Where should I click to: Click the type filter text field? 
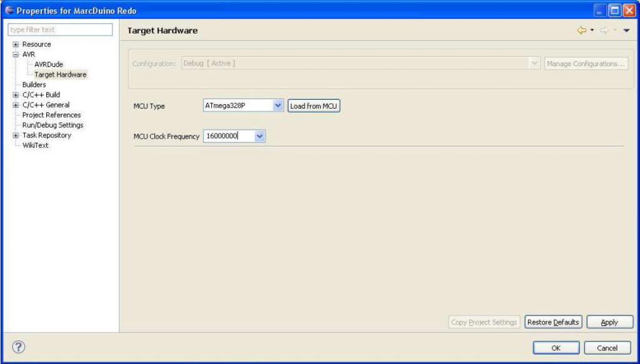tap(60, 30)
